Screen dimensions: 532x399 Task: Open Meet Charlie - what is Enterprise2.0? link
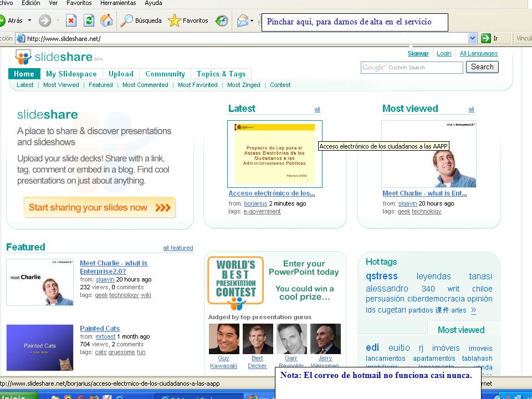[x=114, y=267]
